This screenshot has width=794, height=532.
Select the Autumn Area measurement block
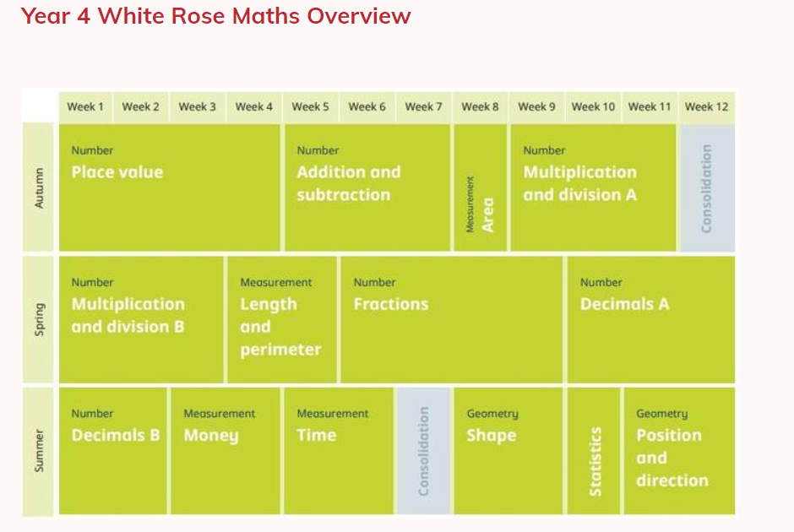tap(481, 188)
